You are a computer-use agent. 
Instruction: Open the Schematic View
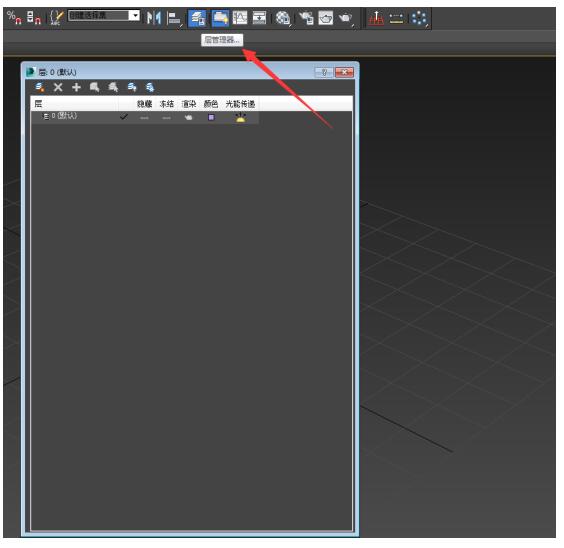click(x=259, y=18)
